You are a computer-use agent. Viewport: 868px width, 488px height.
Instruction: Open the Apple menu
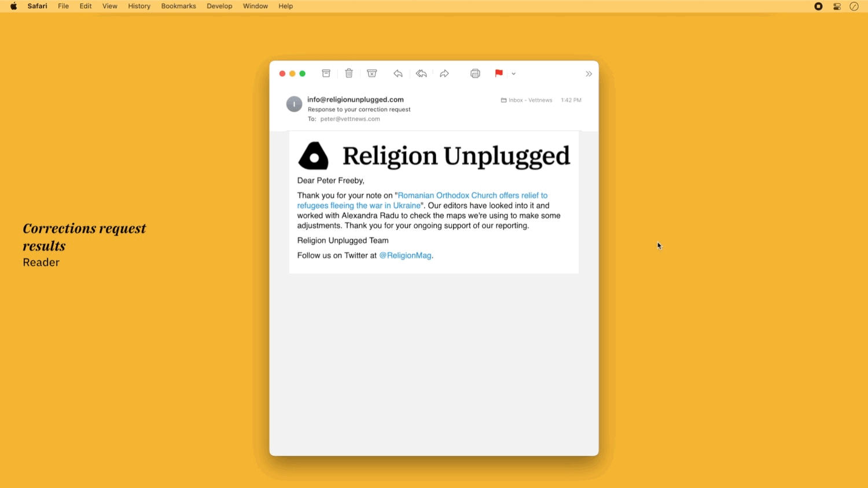tap(14, 6)
